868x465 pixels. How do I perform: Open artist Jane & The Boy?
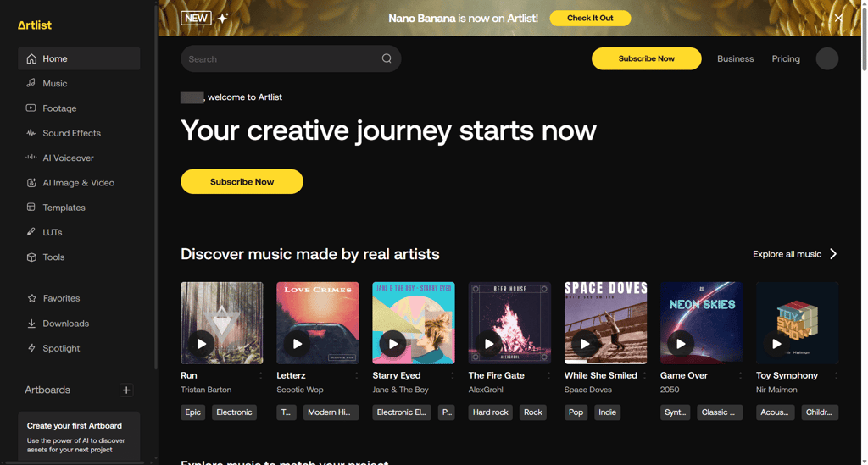click(x=400, y=390)
